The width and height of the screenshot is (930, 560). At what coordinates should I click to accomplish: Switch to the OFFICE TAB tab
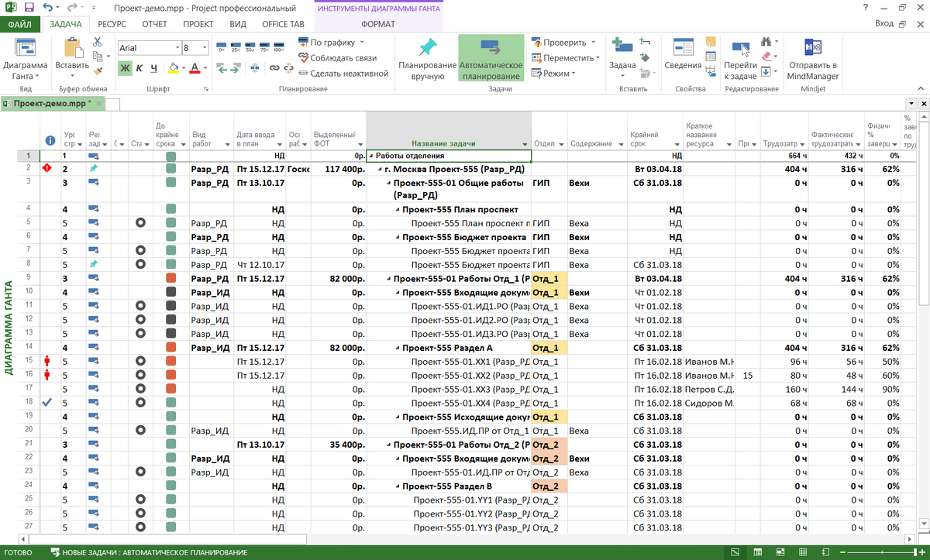coord(283,24)
